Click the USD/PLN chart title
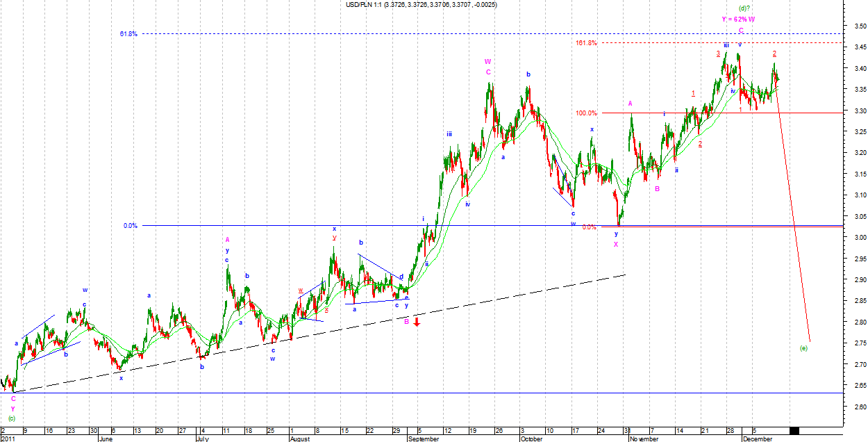This screenshot has height=442, width=868. point(422,5)
